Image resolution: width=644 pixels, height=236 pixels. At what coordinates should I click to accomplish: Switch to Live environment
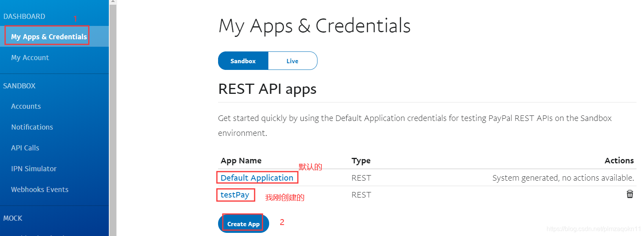[x=292, y=61]
